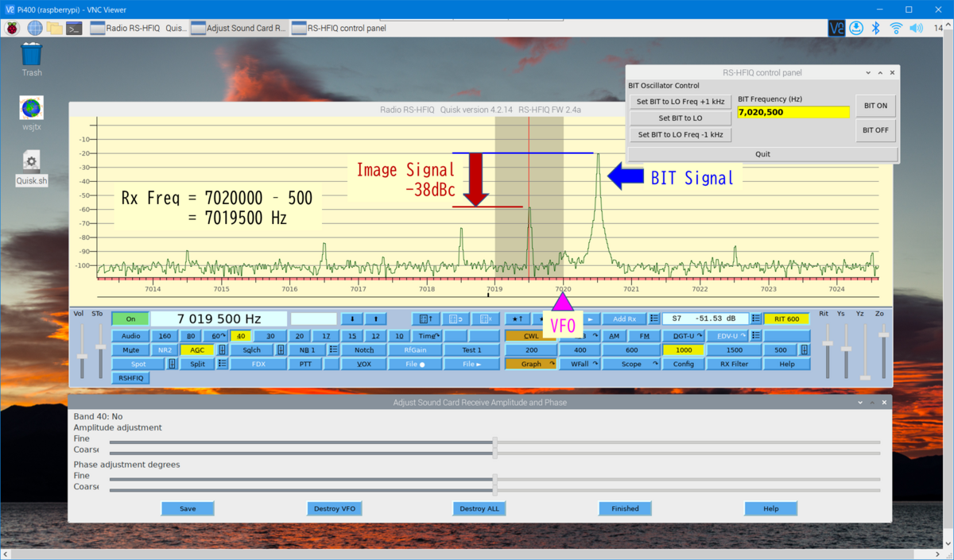This screenshot has width=954, height=560.
Task: Click the File record dot button
Action: click(x=415, y=364)
